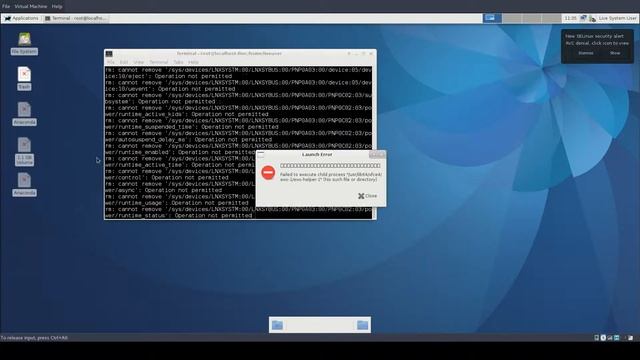640x360 pixels.
Task: Open the Virtual Machine menu
Action: pos(31,7)
